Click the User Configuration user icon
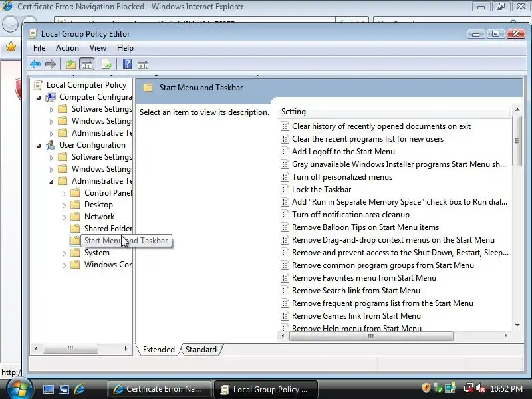Viewport: 532px width, 399px height. (x=51, y=145)
